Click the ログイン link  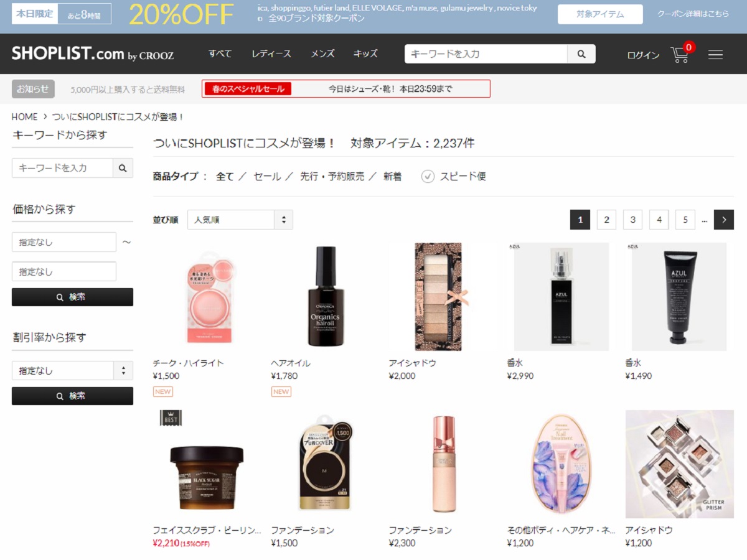point(643,55)
